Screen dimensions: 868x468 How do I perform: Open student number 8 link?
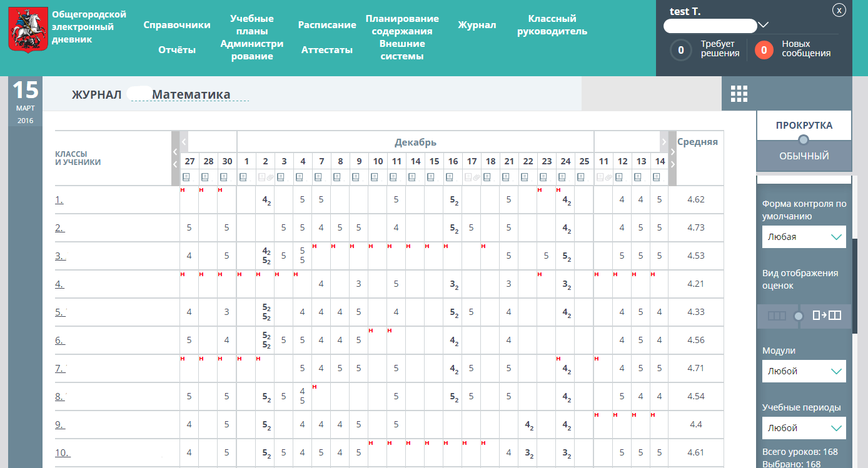pos(60,397)
